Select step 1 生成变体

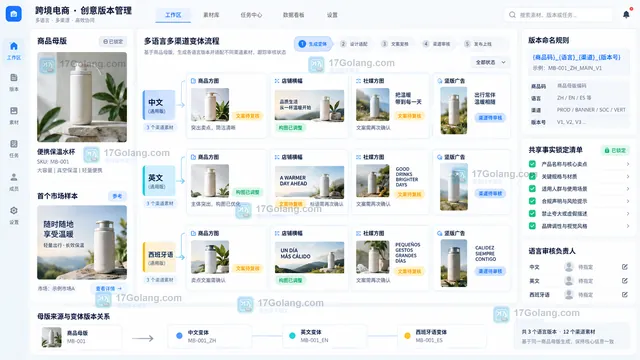[x=313, y=44]
